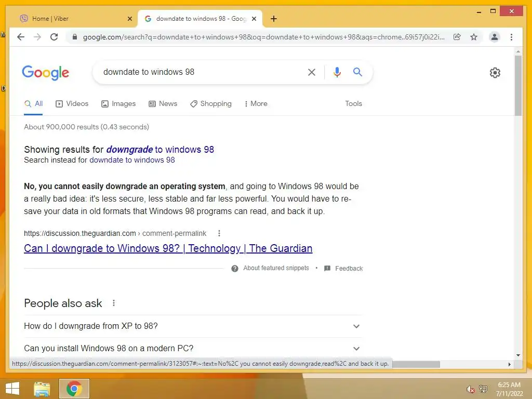532x399 pixels.
Task: Open File Explorer from the taskbar
Action: 42,389
